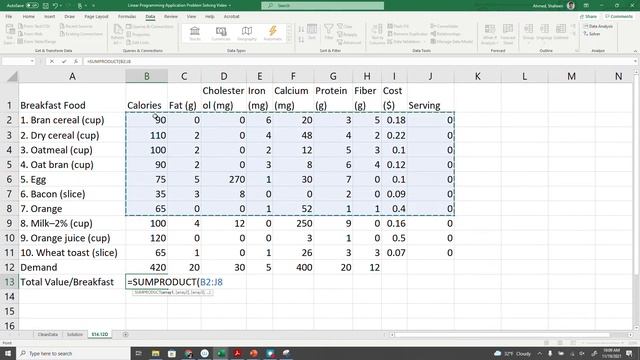Click Recent Sources icon
The width and height of the screenshot is (640, 360).
click(x=62, y=26)
